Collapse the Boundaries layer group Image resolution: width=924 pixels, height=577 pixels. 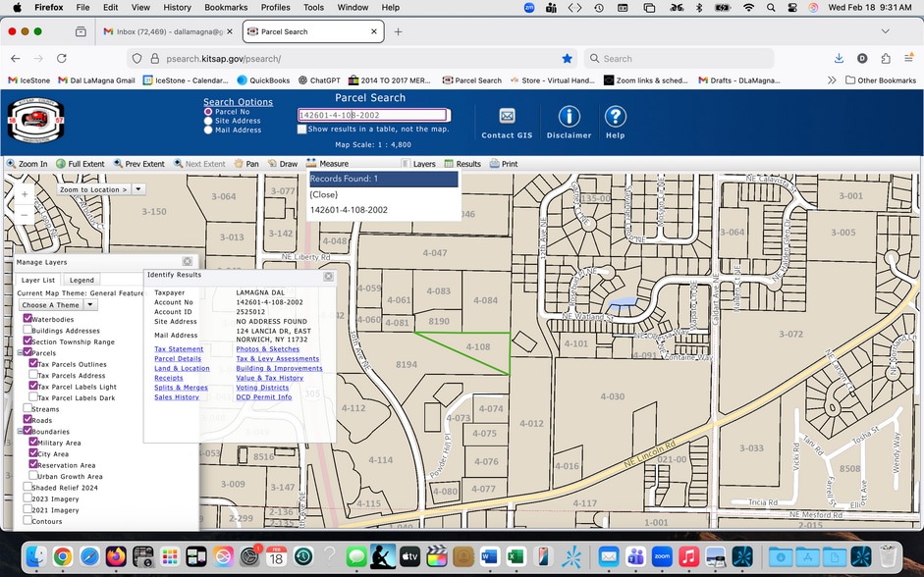tap(21, 432)
